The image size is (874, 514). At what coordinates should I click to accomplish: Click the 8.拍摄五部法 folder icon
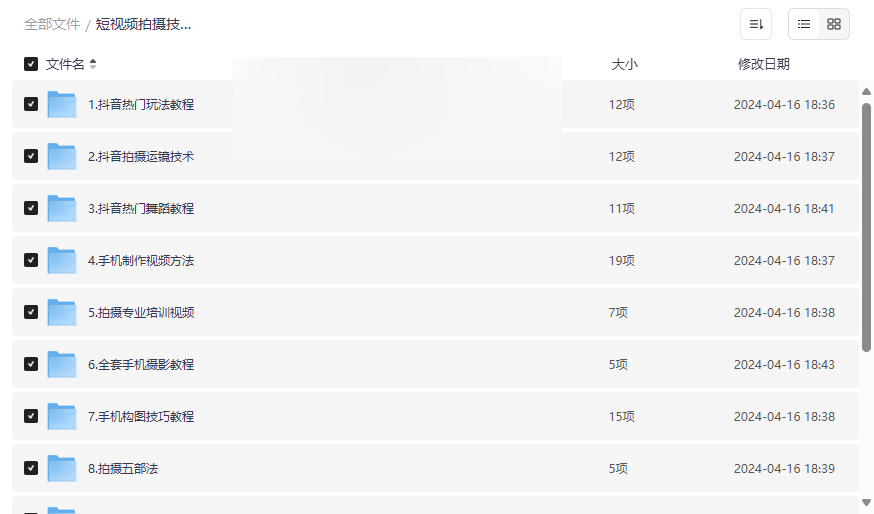click(x=62, y=468)
